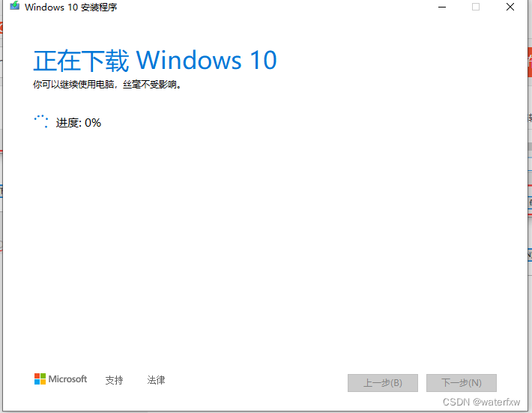Viewport: 532px width, 413px height.
Task: Open the 法律 legal link
Action: coord(156,380)
